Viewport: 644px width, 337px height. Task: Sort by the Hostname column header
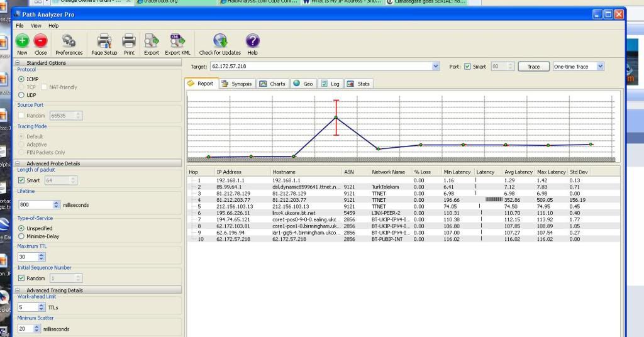point(306,172)
